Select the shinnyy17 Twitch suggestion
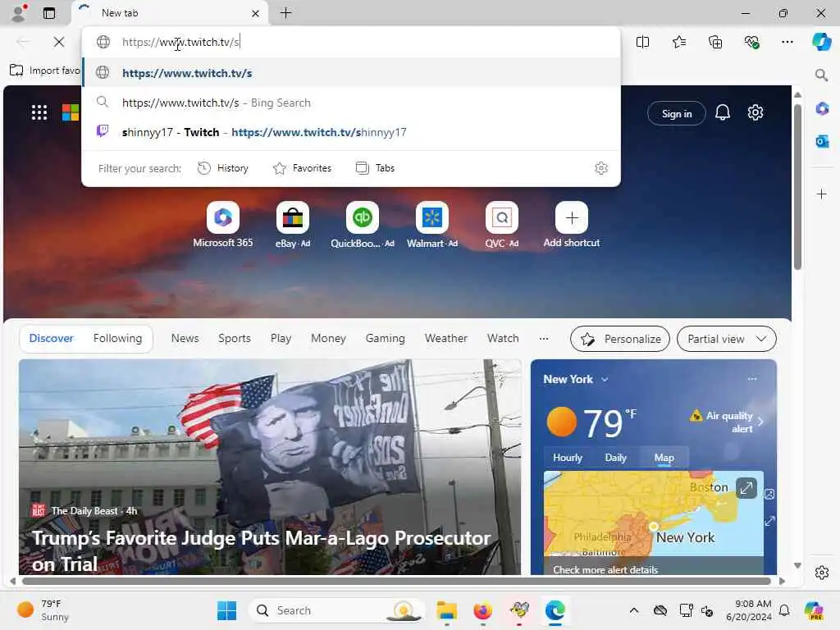The image size is (840, 630). click(351, 132)
